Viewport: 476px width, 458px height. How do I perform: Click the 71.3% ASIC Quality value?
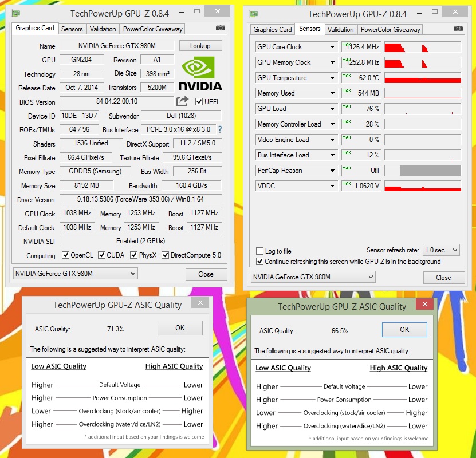[115, 329]
